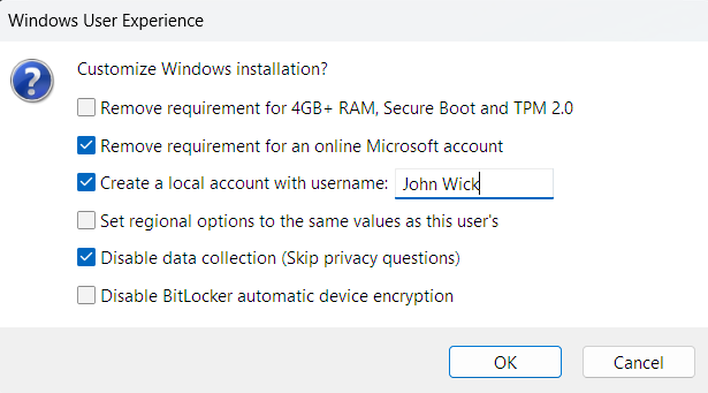Enable Set regional options to this user's values

click(86, 220)
